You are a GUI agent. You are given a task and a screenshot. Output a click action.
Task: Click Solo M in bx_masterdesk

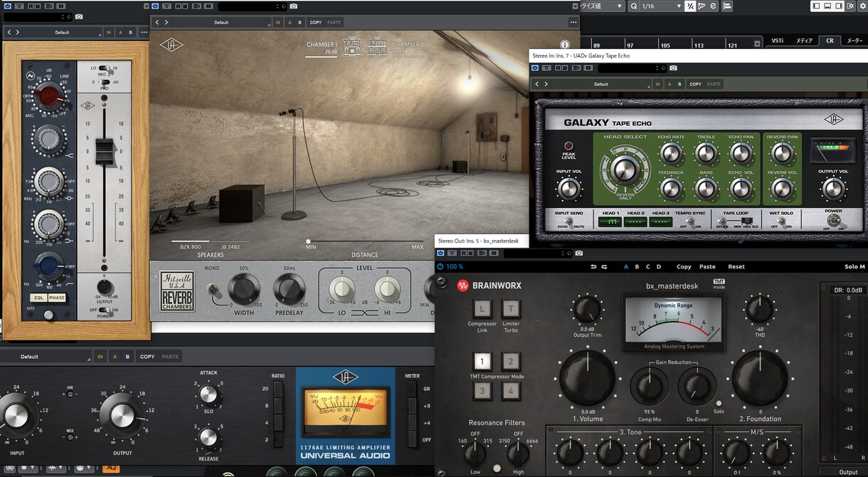point(854,267)
